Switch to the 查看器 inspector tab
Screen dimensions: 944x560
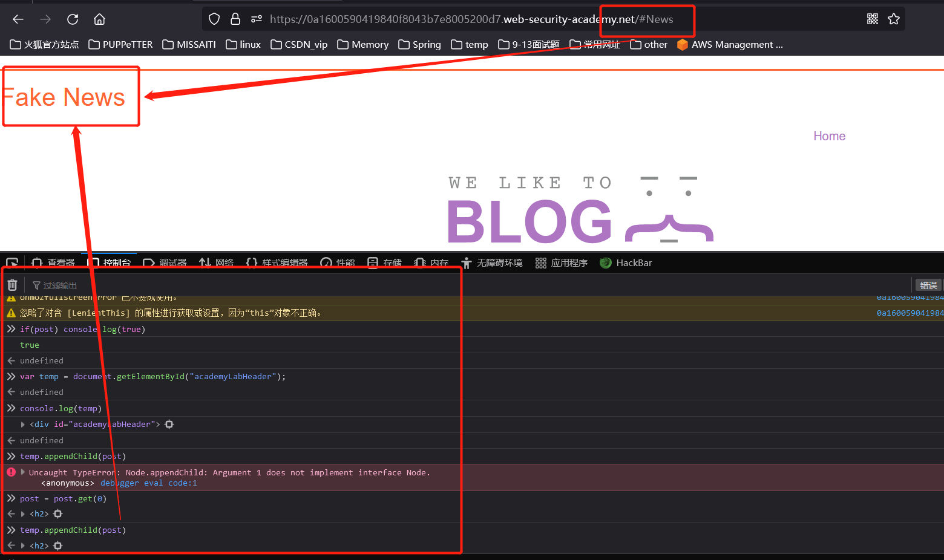[53, 263]
